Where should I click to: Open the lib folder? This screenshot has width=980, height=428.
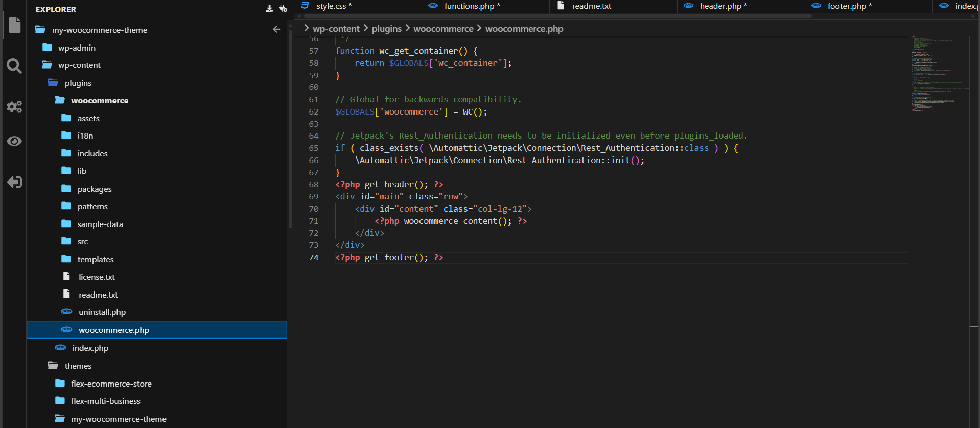coord(82,171)
